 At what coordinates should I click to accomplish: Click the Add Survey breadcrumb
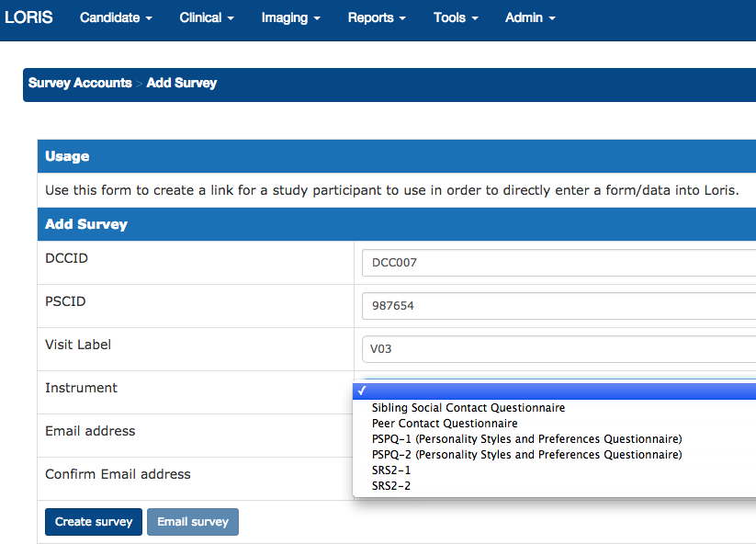pyautogui.click(x=182, y=83)
